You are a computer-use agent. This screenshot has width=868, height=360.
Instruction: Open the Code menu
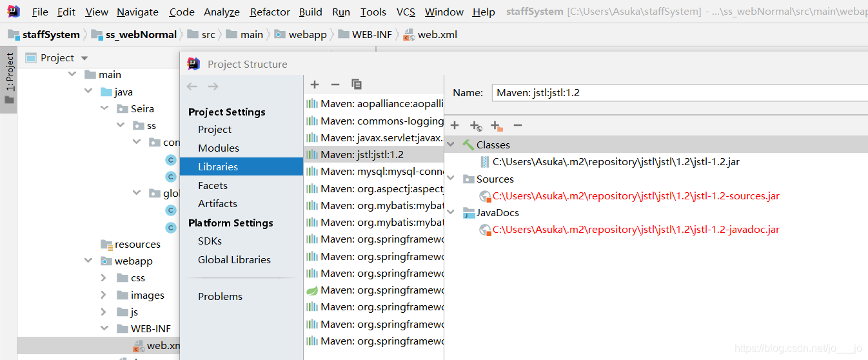(x=182, y=12)
